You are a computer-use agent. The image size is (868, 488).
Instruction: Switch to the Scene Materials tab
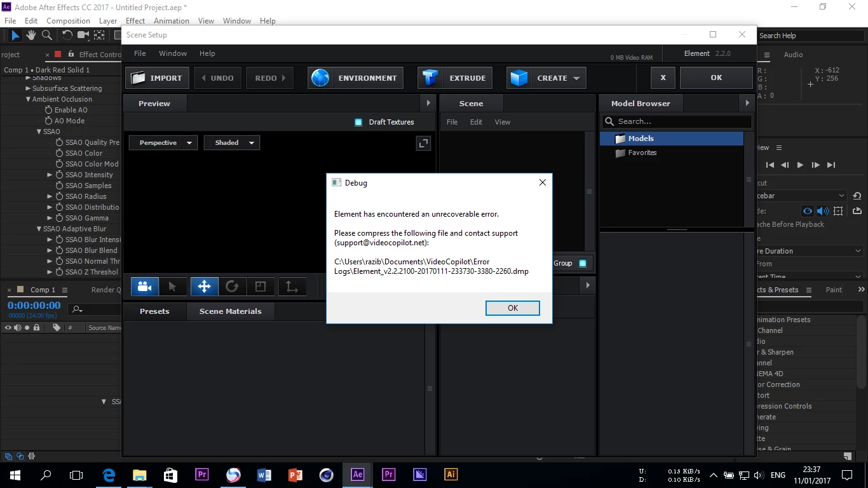[x=230, y=311]
